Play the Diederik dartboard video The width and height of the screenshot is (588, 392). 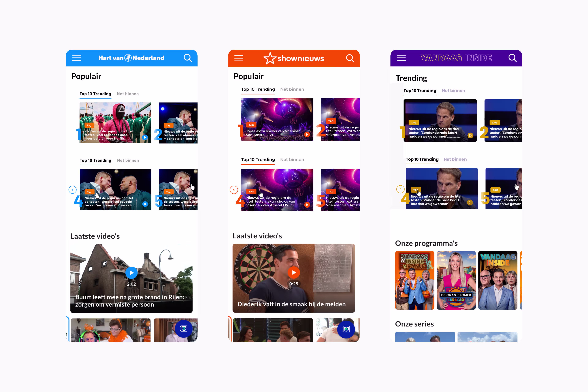[294, 272]
